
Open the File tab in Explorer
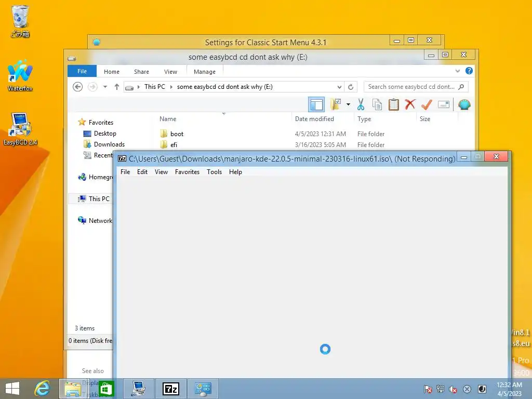[82, 71]
